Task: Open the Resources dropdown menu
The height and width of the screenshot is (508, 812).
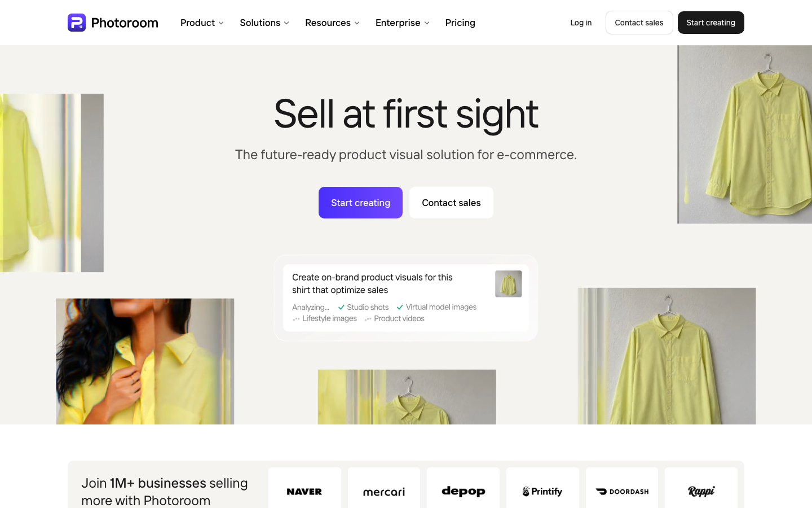Action: (x=332, y=23)
